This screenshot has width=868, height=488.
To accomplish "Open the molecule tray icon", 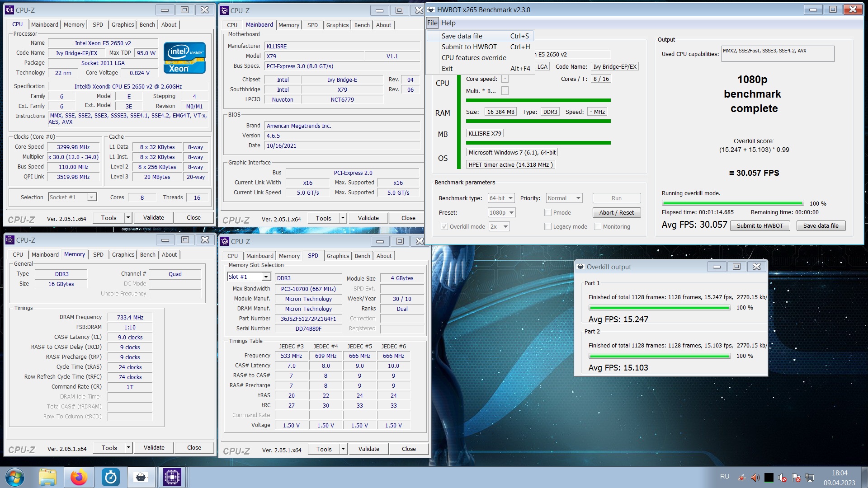I will [741, 477].
